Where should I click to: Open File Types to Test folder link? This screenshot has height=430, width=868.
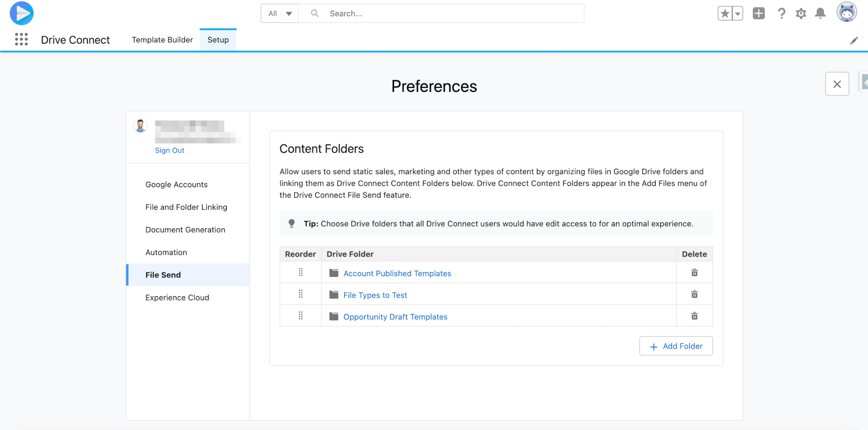pos(375,295)
